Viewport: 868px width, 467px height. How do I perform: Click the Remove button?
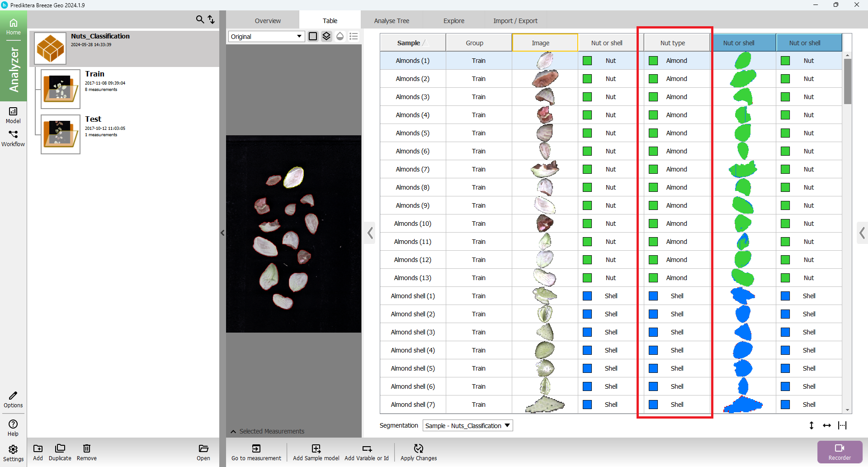pyautogui.click(x=86, y=452)
